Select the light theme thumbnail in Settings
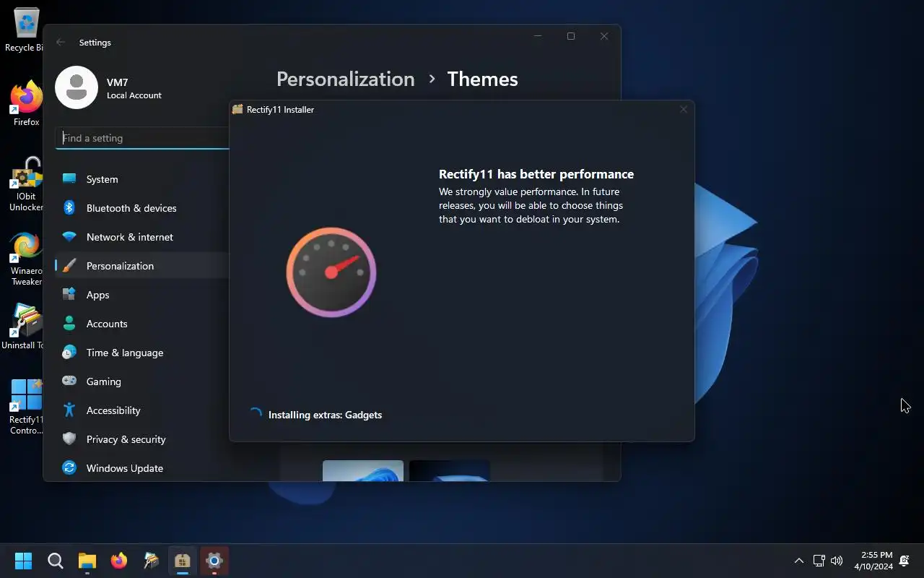The width and height of the screenshot is (924, 578). pos(363,470)
